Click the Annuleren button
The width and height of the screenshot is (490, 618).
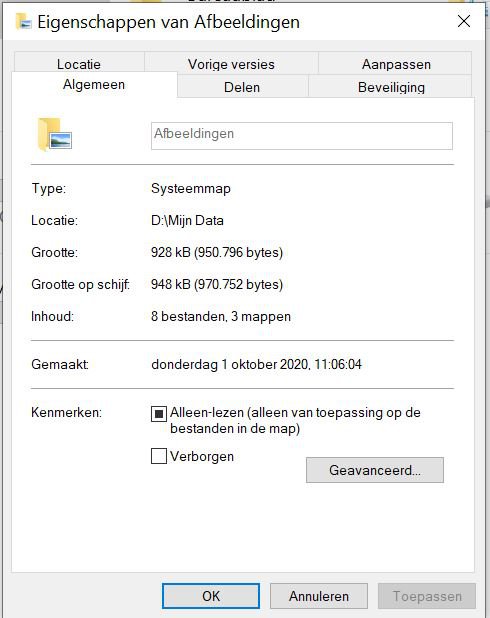(319, 596)
